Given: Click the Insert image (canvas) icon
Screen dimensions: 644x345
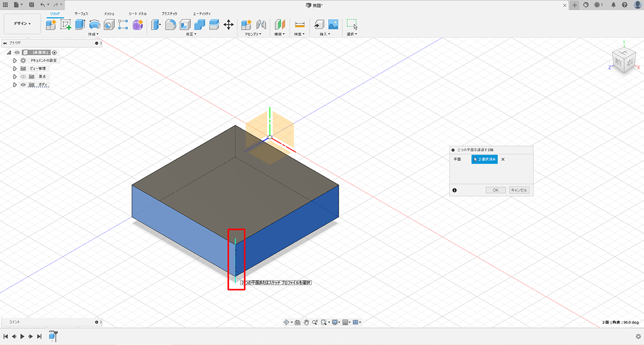Looking at the screenshot, I should [x=333, y=25].
